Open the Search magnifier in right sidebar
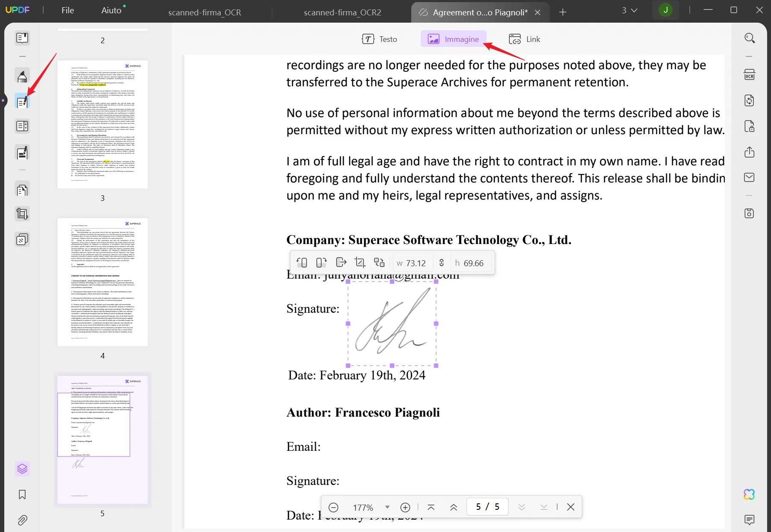The width and height of the screenshot is (771, 532). 749,38
